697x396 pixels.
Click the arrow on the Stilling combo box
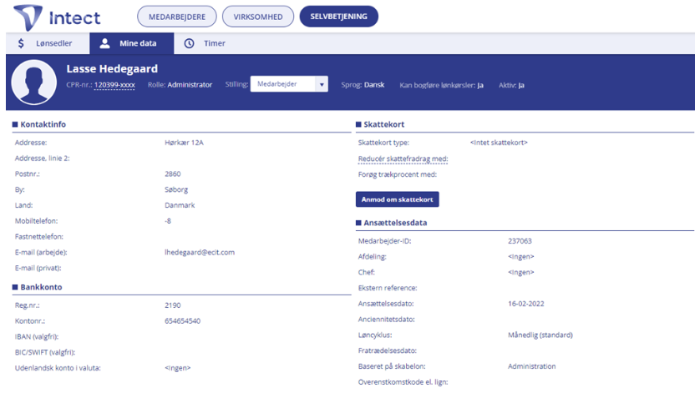coord(322,84)
